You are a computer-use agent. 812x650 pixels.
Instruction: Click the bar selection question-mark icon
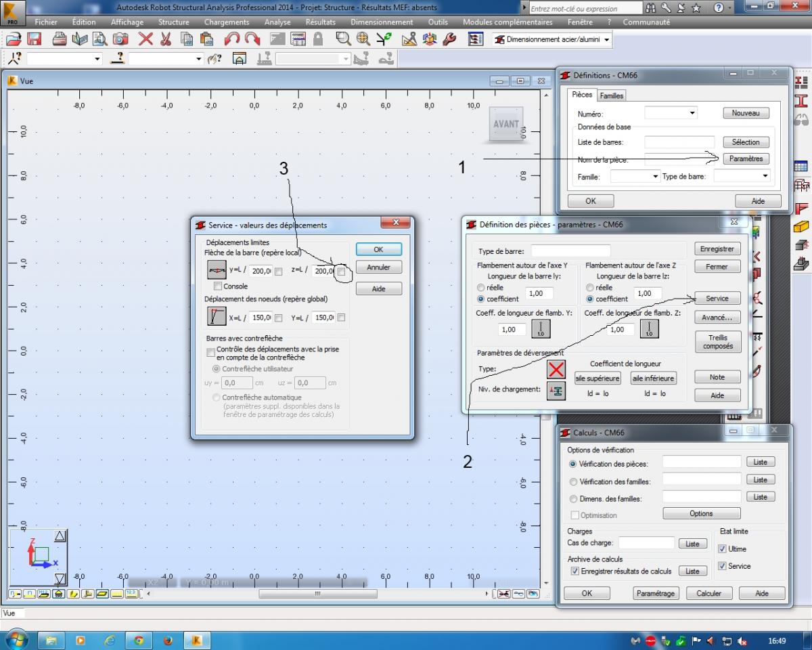tap(117, 59)
